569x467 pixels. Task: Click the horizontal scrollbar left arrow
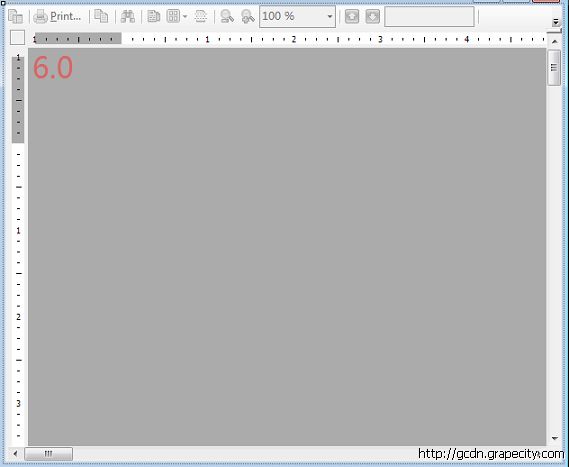(15, 454)
